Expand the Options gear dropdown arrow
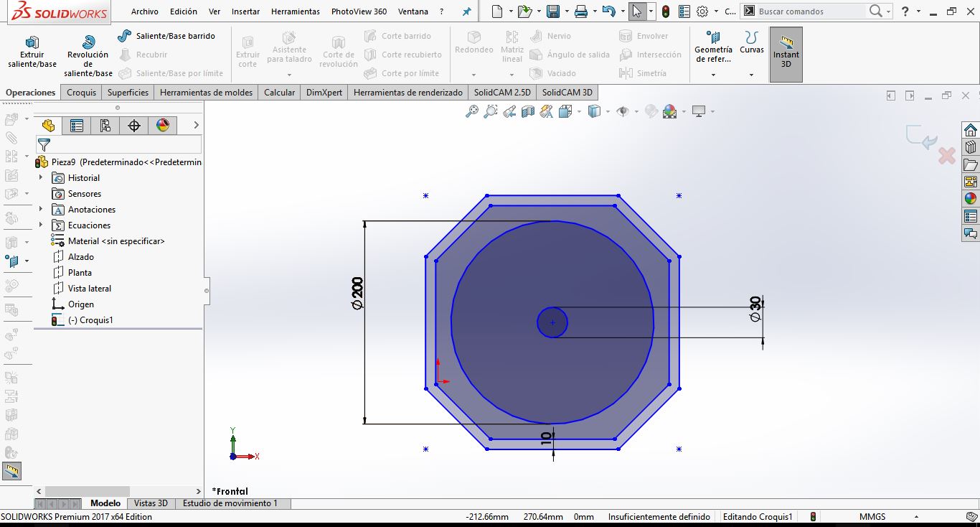This screenshot has width=980, height=527. [715, 11]
